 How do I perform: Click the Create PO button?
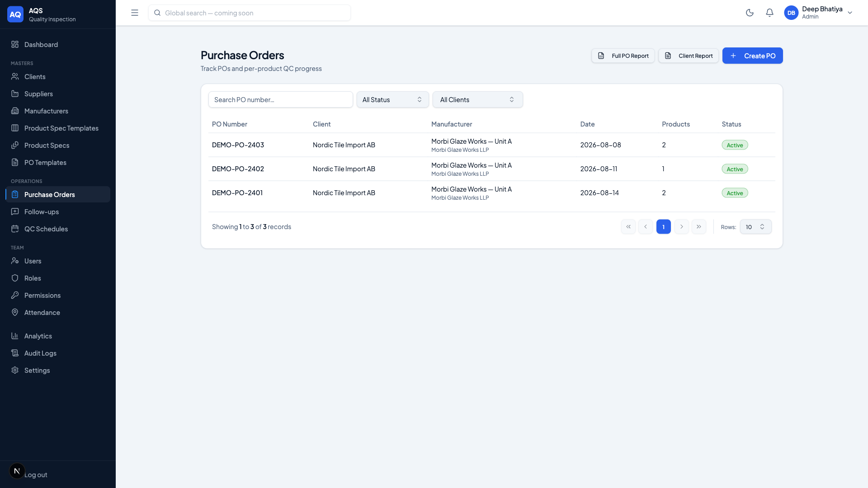point(752,56)
